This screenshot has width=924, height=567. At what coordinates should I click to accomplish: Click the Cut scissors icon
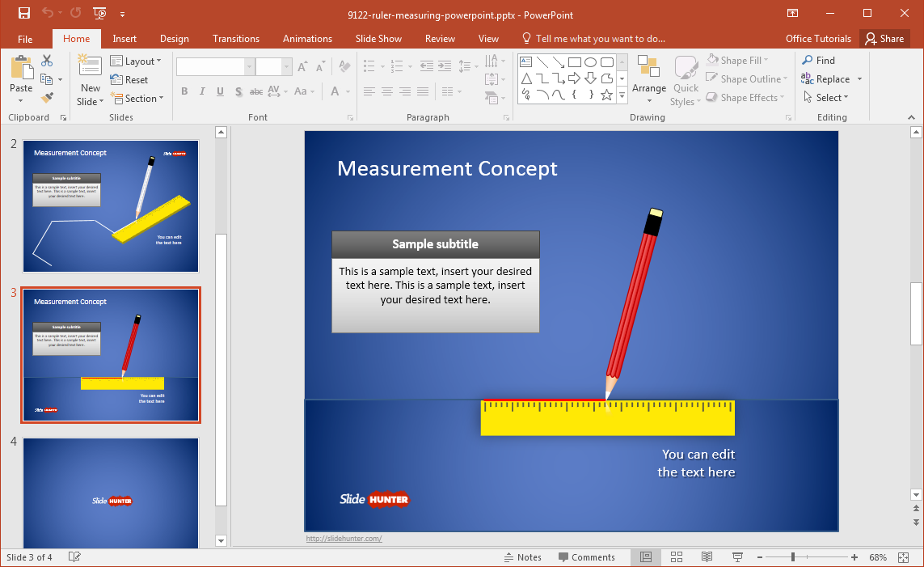coord(47,61)
